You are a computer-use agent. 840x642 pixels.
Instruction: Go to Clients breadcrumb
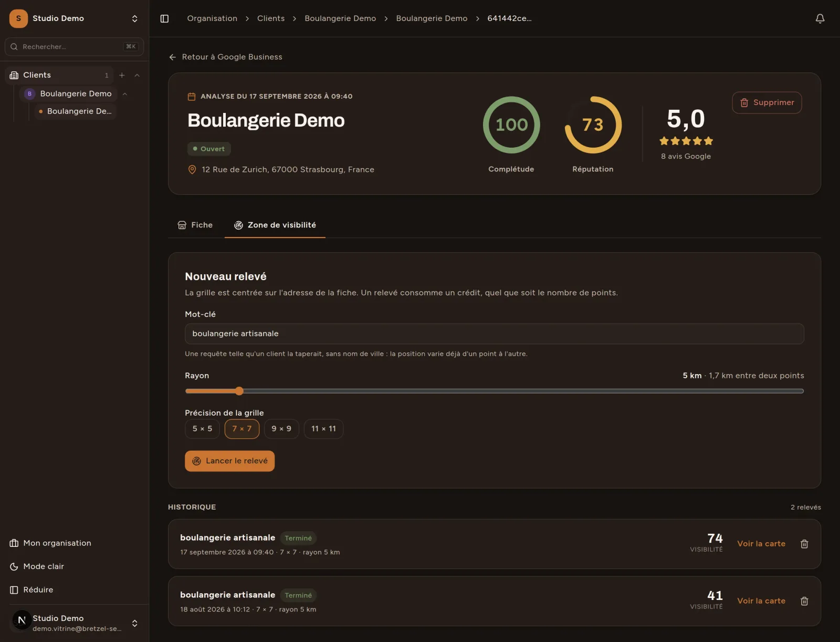[271, 18]
